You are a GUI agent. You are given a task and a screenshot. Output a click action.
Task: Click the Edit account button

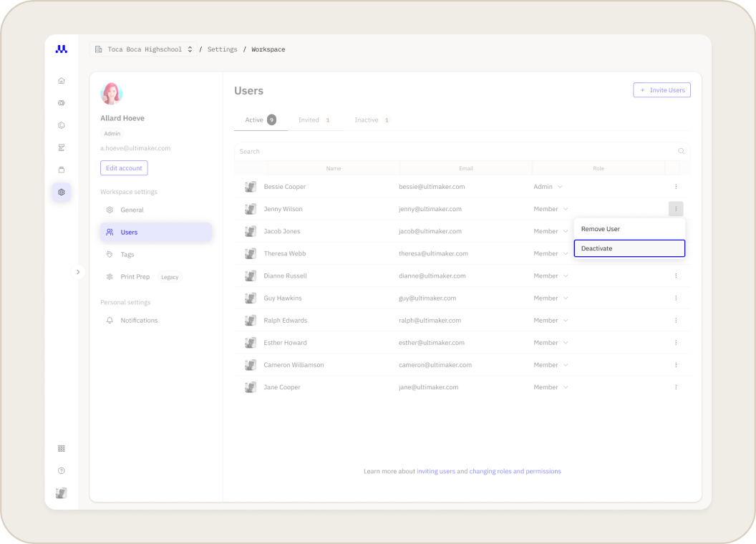click(x=124, y=167)
